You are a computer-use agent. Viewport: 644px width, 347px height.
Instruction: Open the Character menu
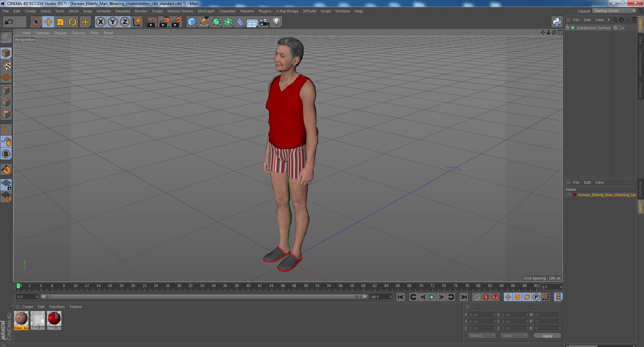pos(227,11)
